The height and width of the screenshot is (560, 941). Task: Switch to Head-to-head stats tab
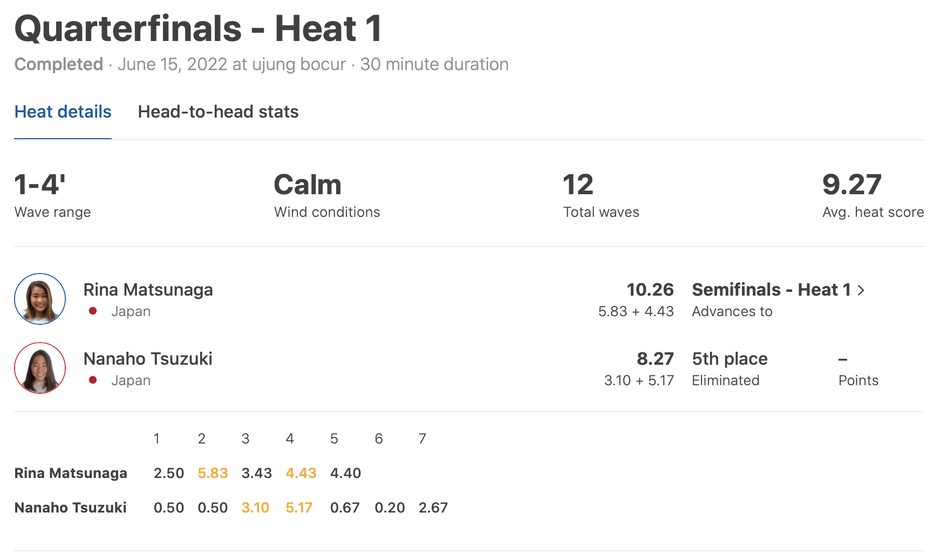point(218,112)
